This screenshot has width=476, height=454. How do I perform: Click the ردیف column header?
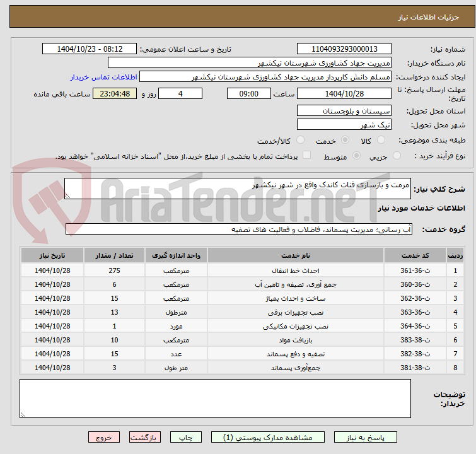pos(455,255)
